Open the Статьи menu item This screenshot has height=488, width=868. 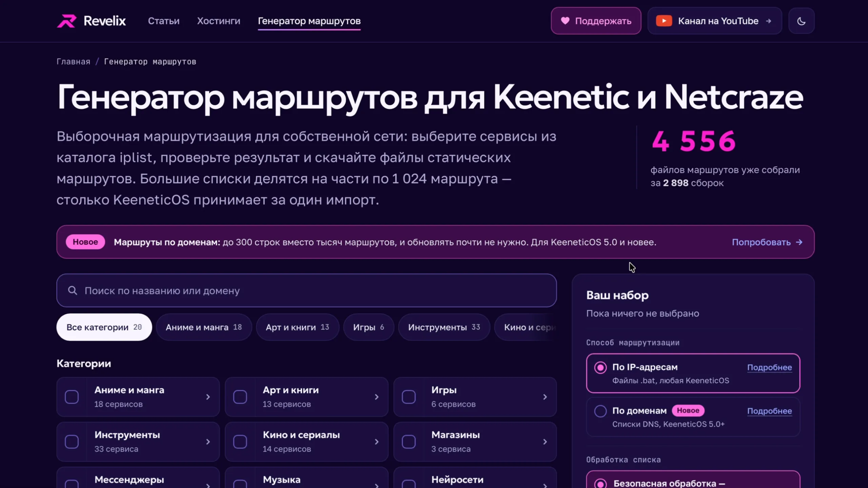pyautogui.click(x=163, y=21)
